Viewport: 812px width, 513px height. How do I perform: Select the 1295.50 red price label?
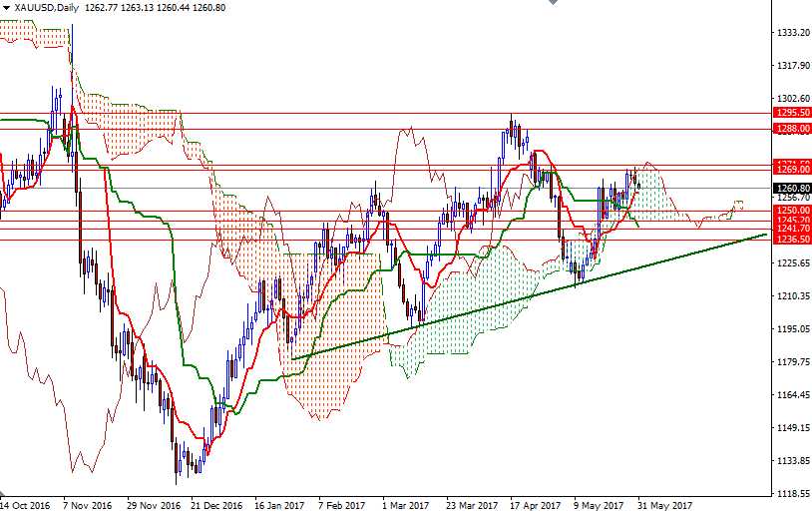click(x=791, y=114)
